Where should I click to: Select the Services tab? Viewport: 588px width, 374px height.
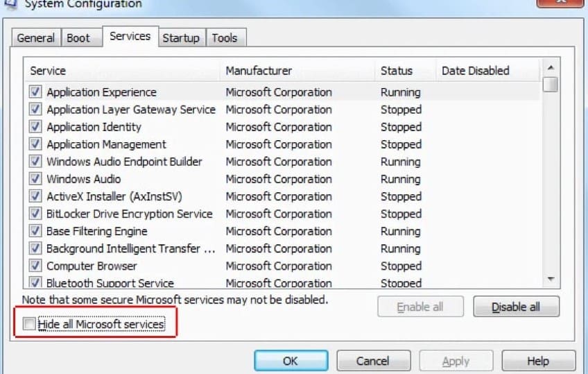[x=130, y=36]
